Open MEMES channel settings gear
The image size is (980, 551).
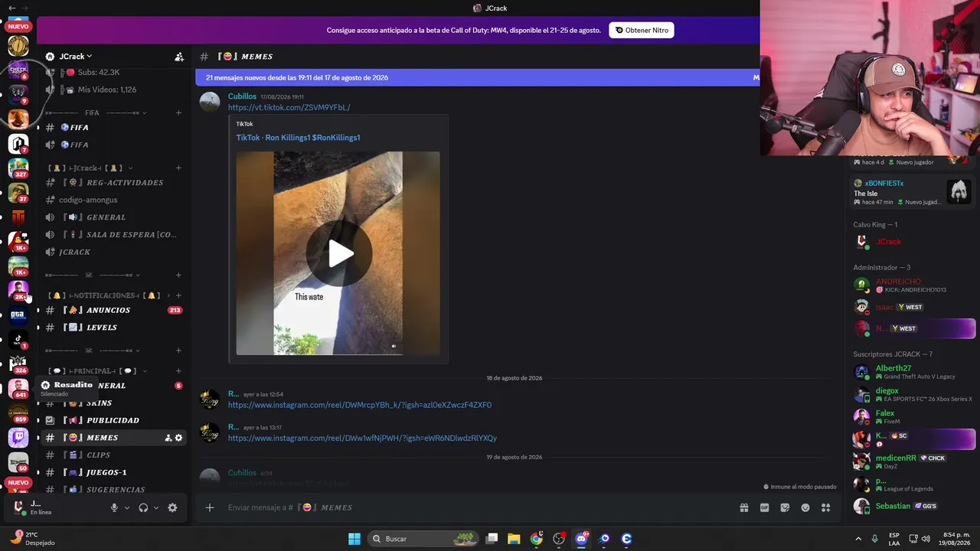pyautogui.click(x=179, y=438)
